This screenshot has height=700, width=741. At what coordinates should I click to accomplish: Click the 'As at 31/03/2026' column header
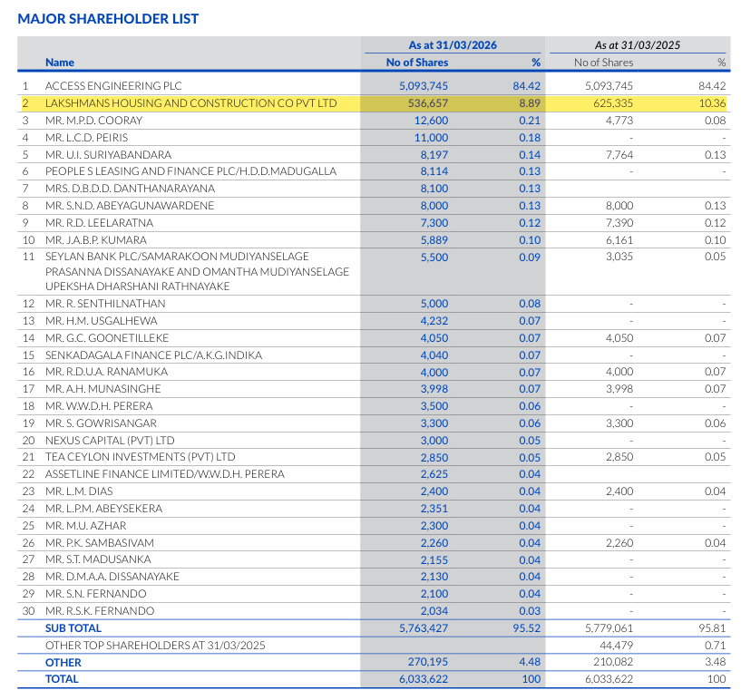pyautogui.click(x=453, y=45)
